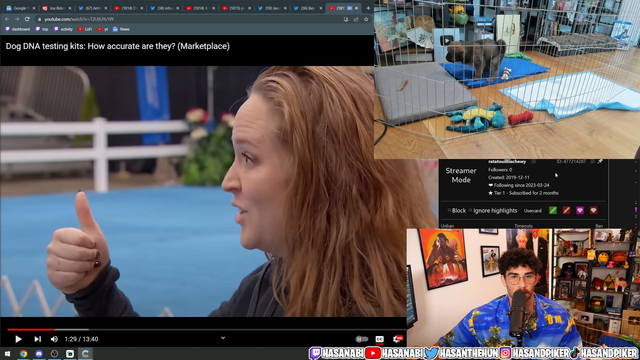
Task: Open the white square app in the taskbar
Action: (x=70, y=353)
